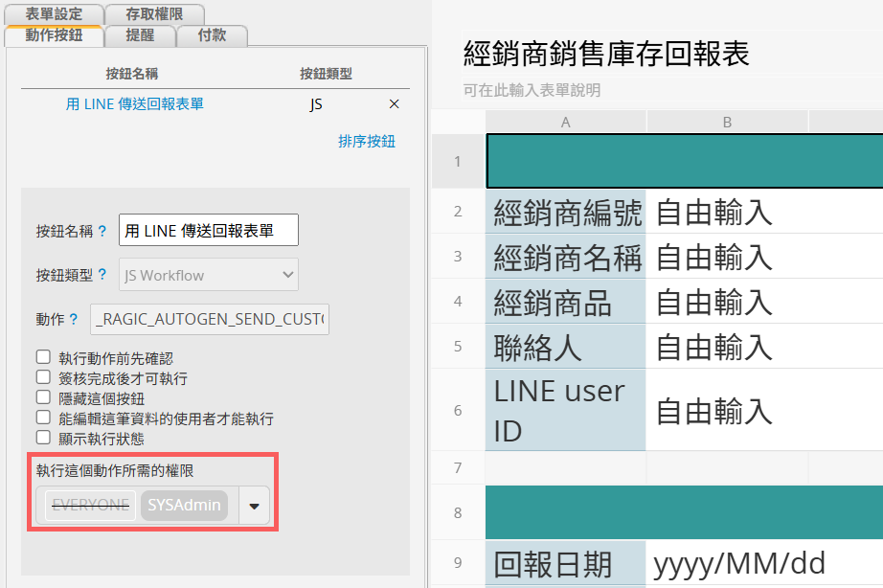Check 隱藏這個按鈕 option
The image size is (883, 588).
(x=43, y=397)
